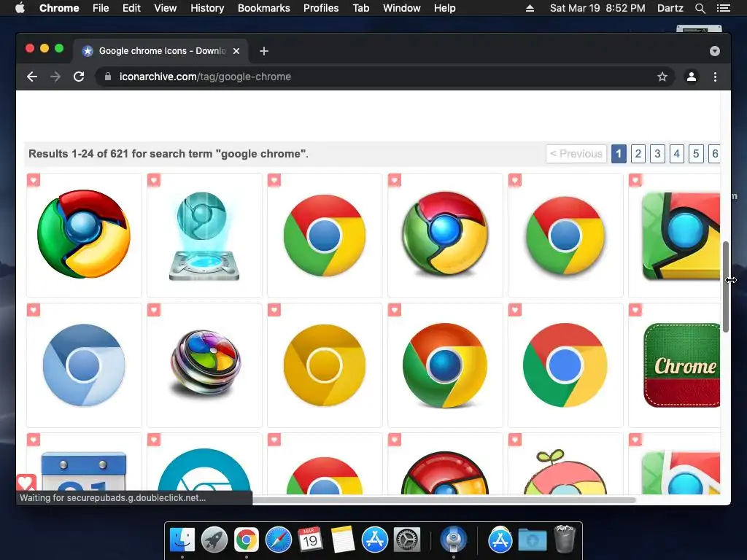Open Calendar from the dock
This screenshot has height=560, width=747.
[x=310, y=540]
